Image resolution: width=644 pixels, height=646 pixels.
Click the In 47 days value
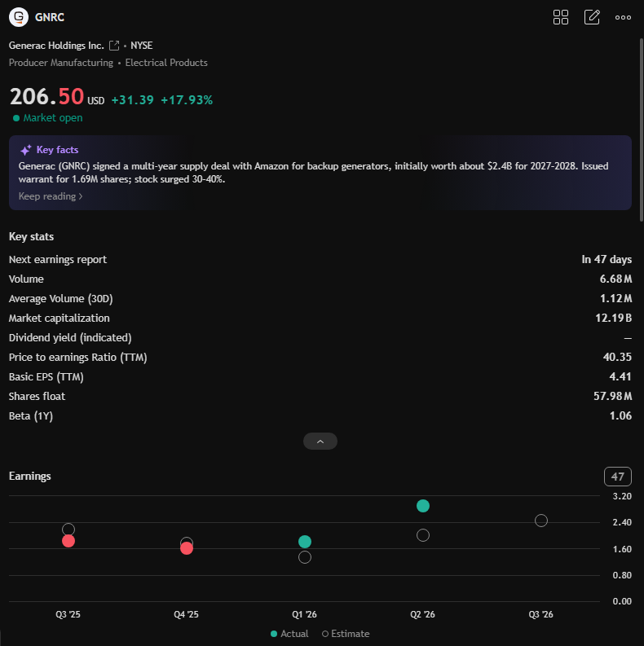[607, 260]
